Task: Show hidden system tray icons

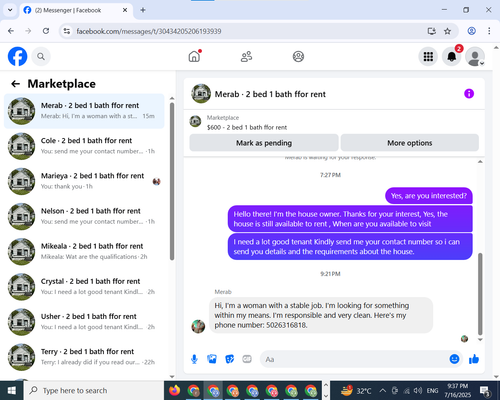Action: pyautogui.click(x=383, y=390)
